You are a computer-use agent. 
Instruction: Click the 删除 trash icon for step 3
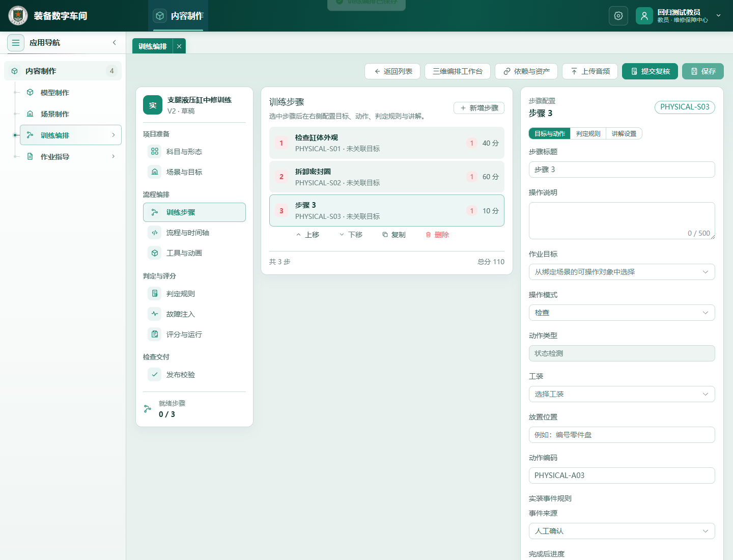pos(429,235)
